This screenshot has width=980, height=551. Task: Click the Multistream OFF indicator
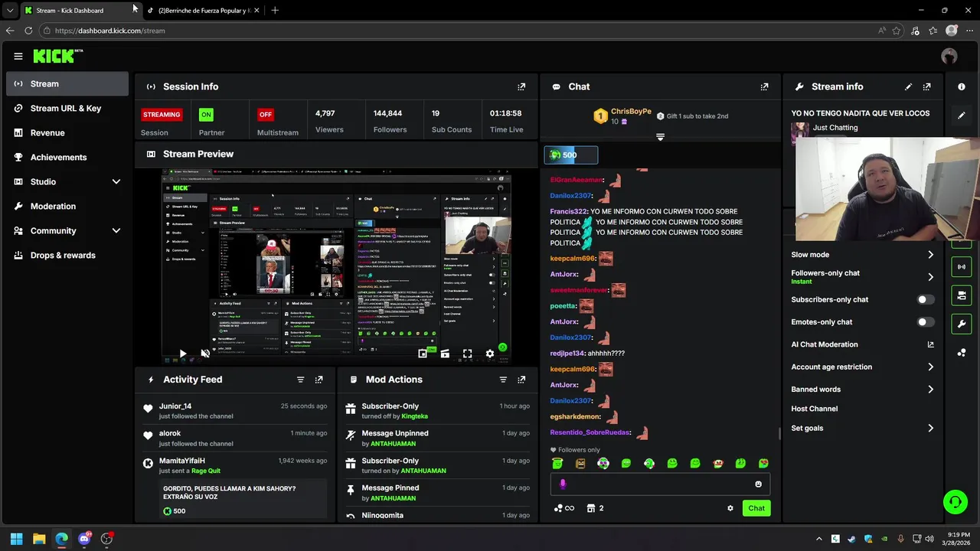point(266,114)
